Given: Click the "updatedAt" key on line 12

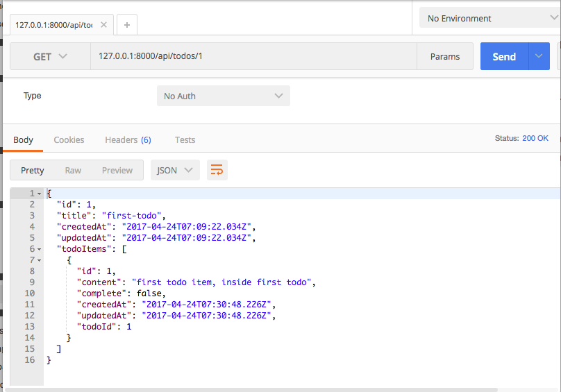Looking at the screenshot, I should click(x=104, y=316).
